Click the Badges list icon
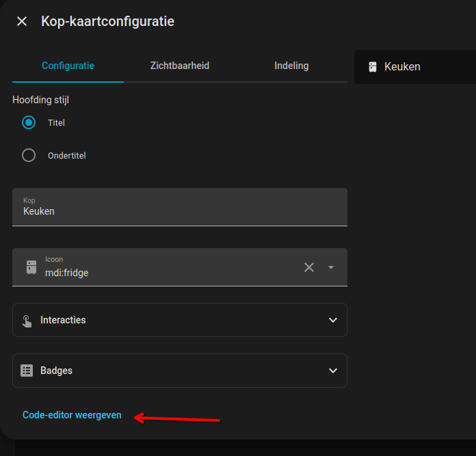 pyautogui.click(x=27, y=371)
